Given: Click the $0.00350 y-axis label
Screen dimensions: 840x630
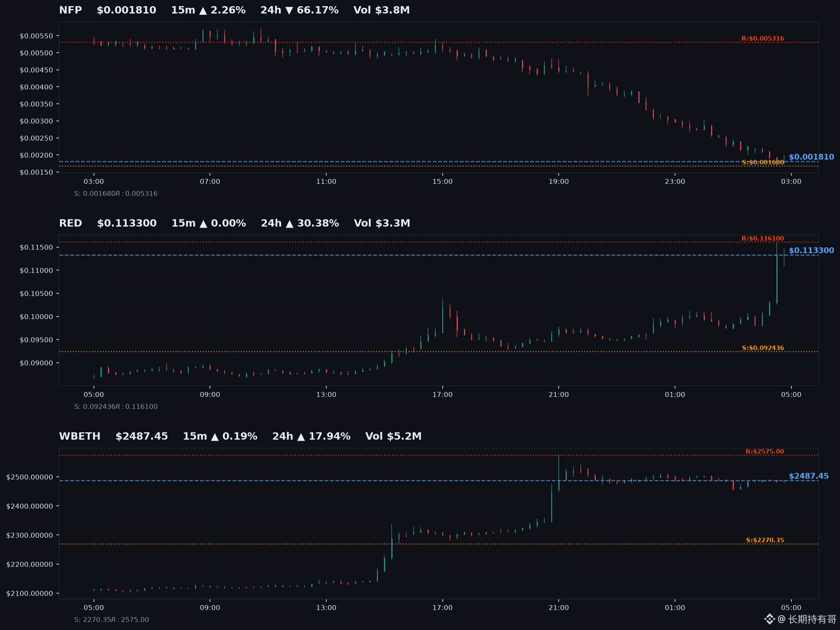Looking at the screenshot, I should [36, 104].
